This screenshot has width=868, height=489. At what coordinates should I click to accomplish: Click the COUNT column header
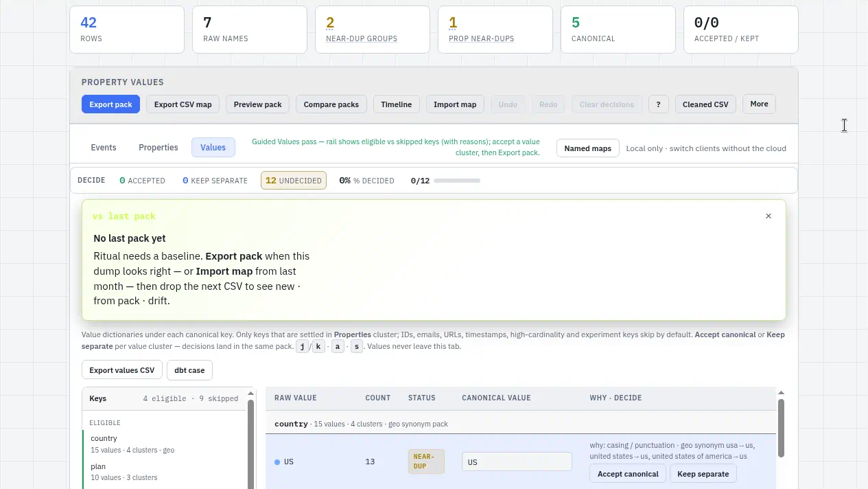click(x=378, y=398)
